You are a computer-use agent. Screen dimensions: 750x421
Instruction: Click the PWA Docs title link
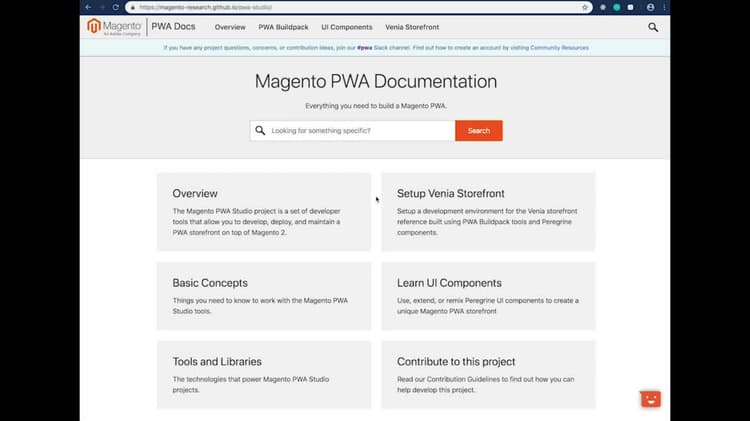(x=173, y=27)
